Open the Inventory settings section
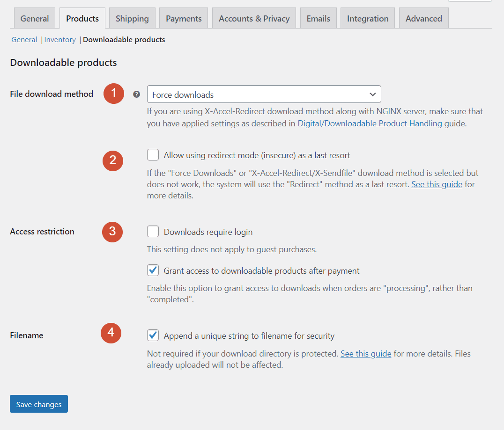504x430 pixels. click(60, 39)
